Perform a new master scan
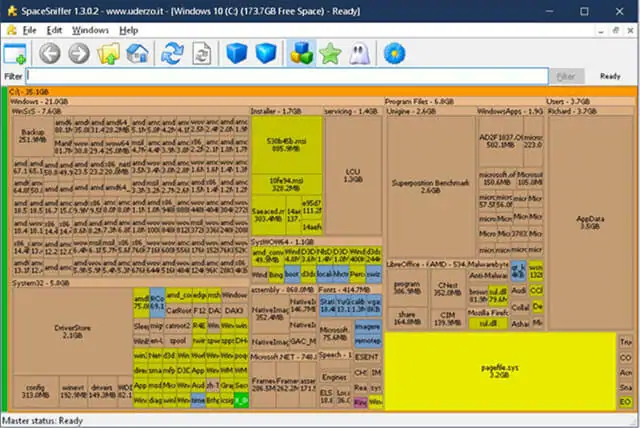Screen dimensions: 640x428 172,53
